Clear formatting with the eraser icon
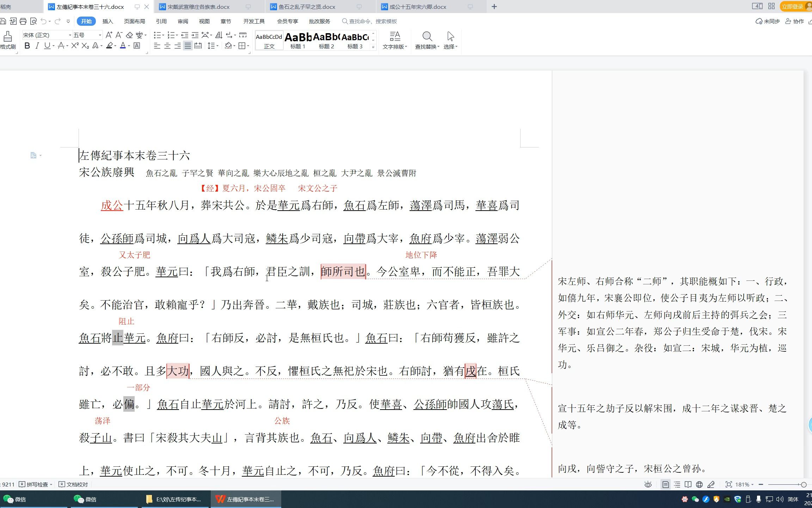This screenshot has height=508, width=812. pyautogui.click(x=129, y=35)
